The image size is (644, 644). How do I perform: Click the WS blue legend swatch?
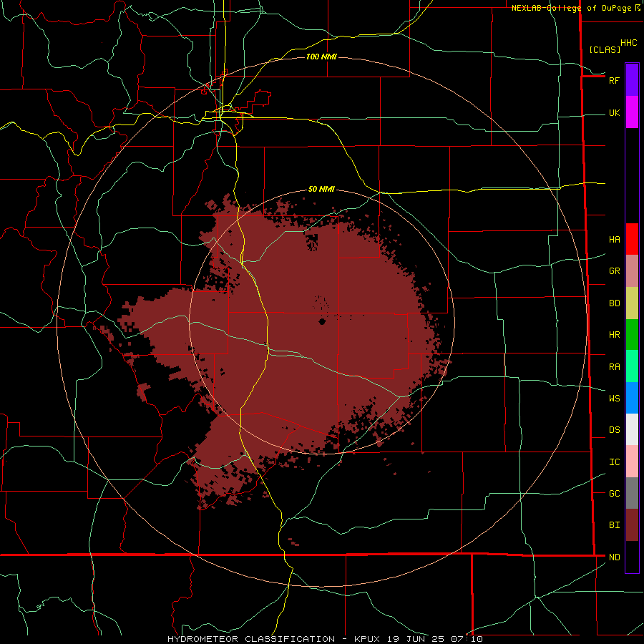pos(632,398)
